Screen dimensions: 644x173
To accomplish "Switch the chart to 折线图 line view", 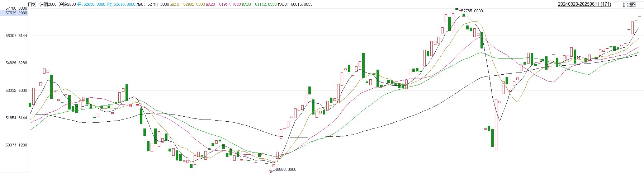I will 629,5.
